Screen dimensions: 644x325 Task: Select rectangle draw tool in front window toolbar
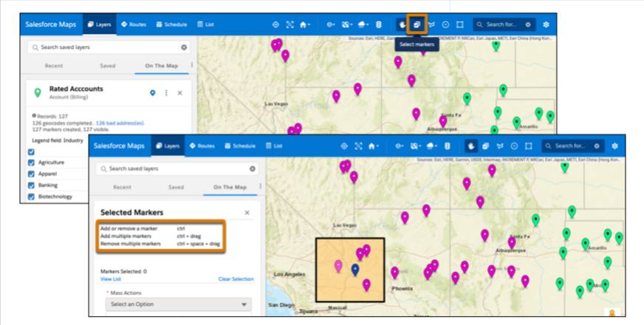point(529,146)
